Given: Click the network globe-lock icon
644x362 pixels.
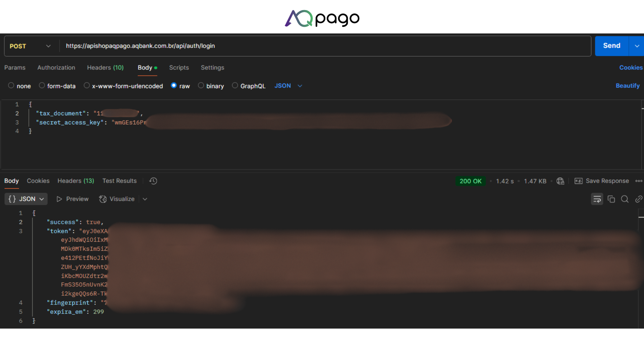Looking at the screenshot, I should (x=560, y=181).
